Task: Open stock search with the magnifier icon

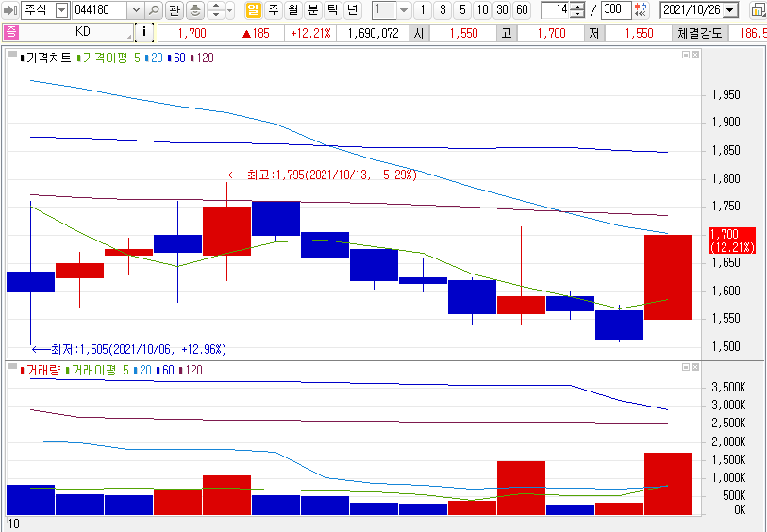Action: (x=154, y=9)
